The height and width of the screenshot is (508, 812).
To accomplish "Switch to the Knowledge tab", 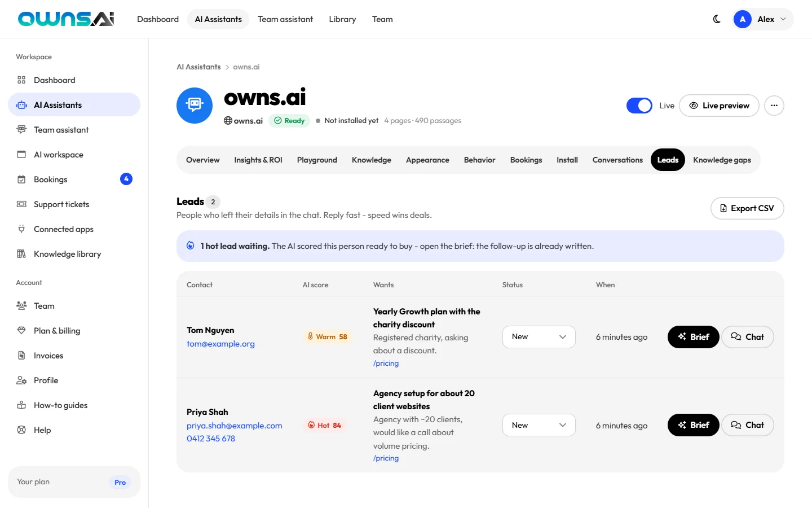I will 372,160.
